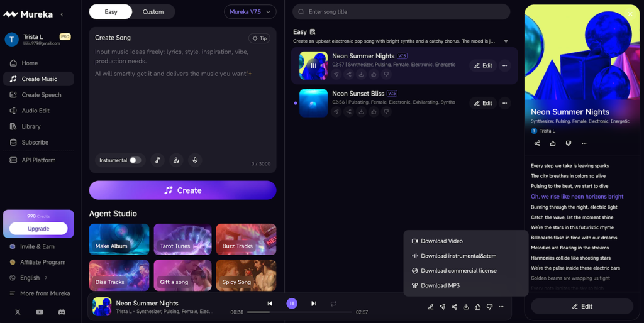644x323 pixels.
Task: Open the English language selector
Action: coord(30,278)
